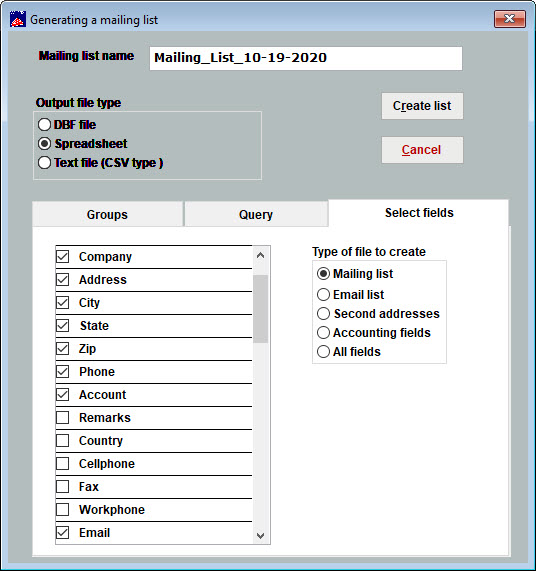Check the Cellphone field checkbox
Screen dimensions: 536x571
(63, 464)
